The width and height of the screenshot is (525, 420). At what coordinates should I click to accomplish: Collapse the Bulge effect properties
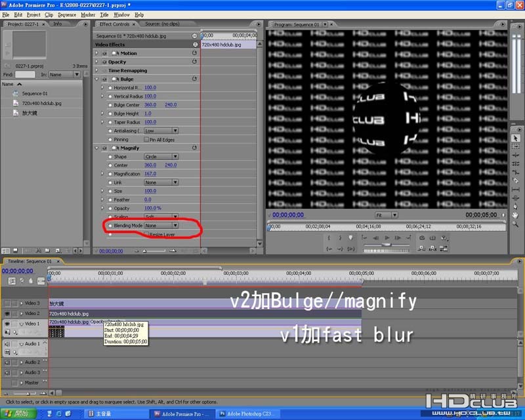pos(96,79)
